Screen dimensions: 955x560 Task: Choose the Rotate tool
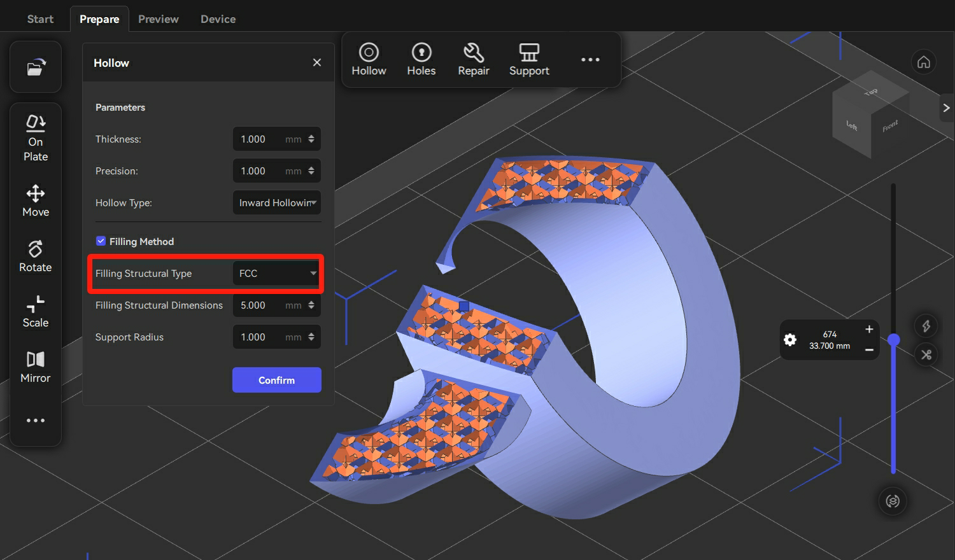36,256
